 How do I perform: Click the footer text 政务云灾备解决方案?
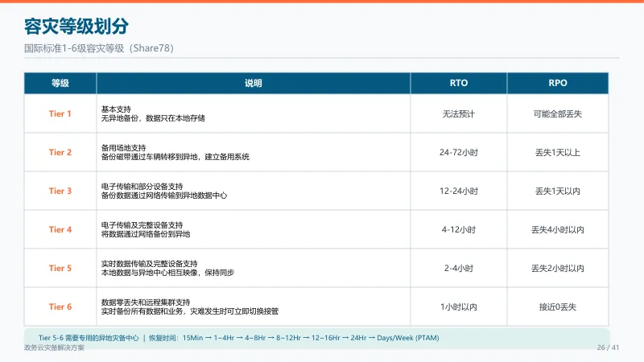coord(54,348)
